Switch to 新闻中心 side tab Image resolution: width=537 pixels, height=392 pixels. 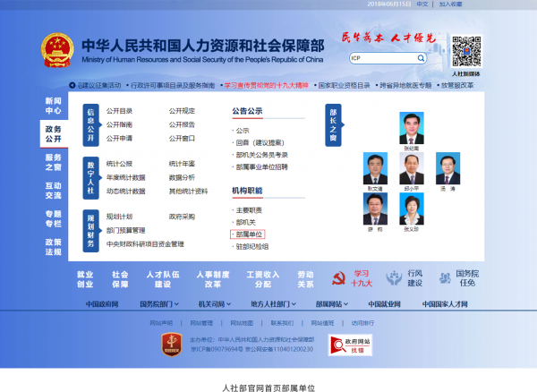coord(54,107)
